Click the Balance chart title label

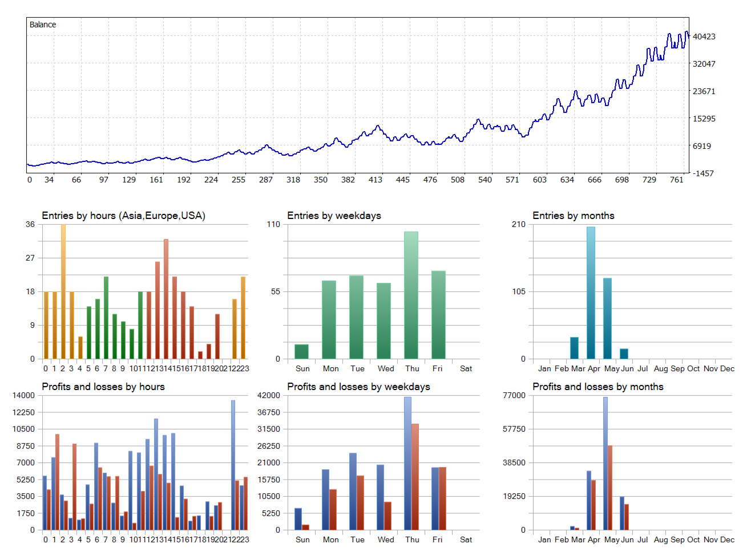pos(43,25)
